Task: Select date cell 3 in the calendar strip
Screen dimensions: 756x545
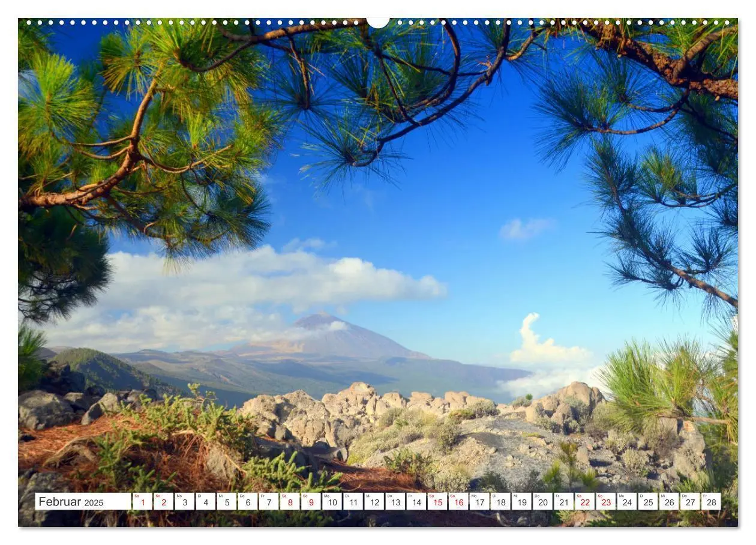Action: (x=184, y=502)
